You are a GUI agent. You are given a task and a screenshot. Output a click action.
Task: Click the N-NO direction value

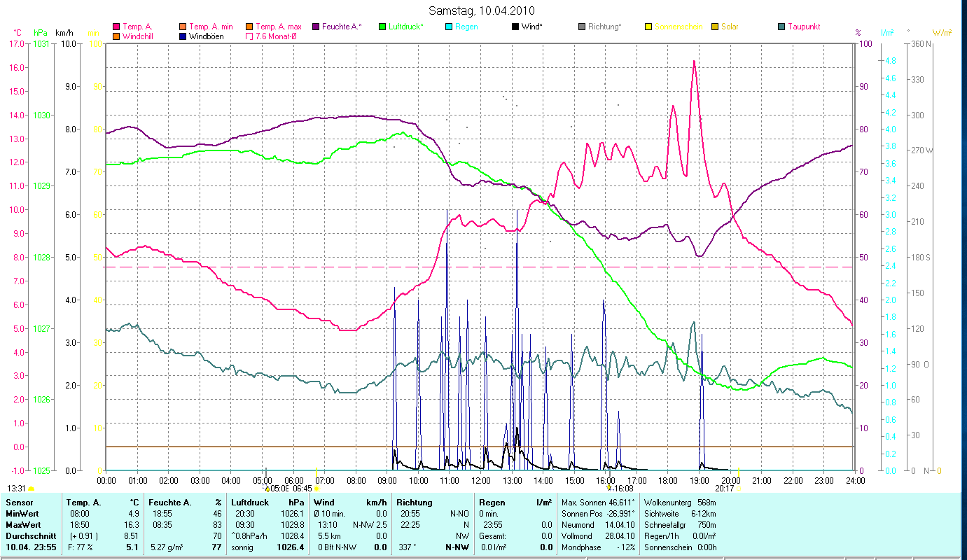coord(458,513)
